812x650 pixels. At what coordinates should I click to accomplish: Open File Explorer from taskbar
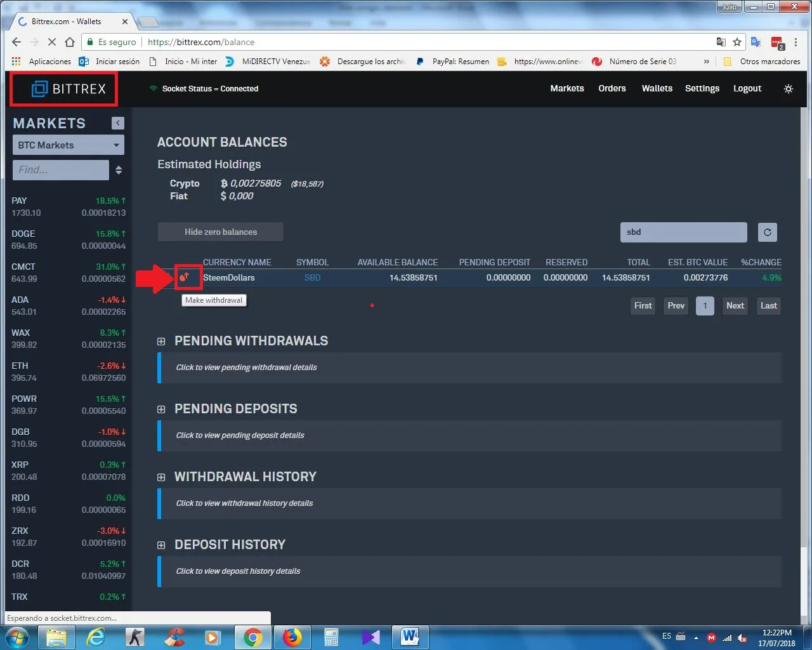[56, 637]
